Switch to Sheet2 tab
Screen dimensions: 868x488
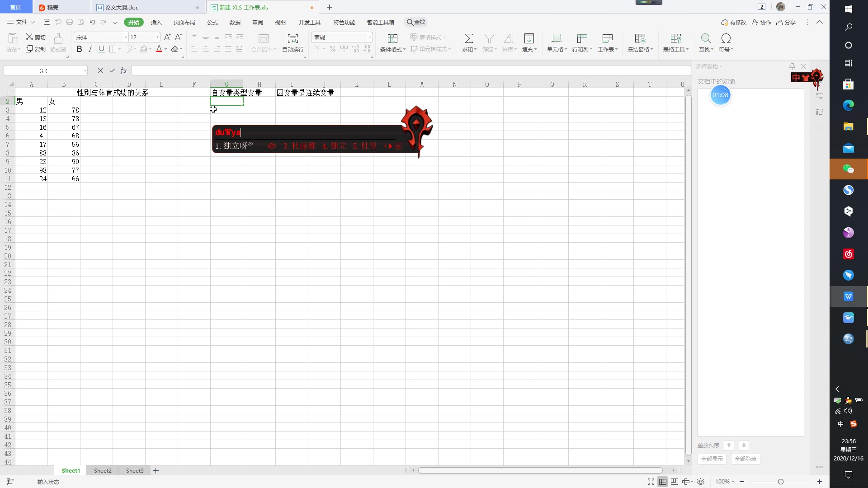103,470
